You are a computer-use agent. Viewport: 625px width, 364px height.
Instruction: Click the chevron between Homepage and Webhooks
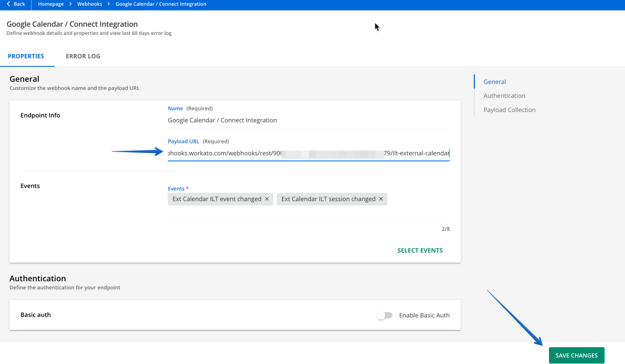(70, 4)
